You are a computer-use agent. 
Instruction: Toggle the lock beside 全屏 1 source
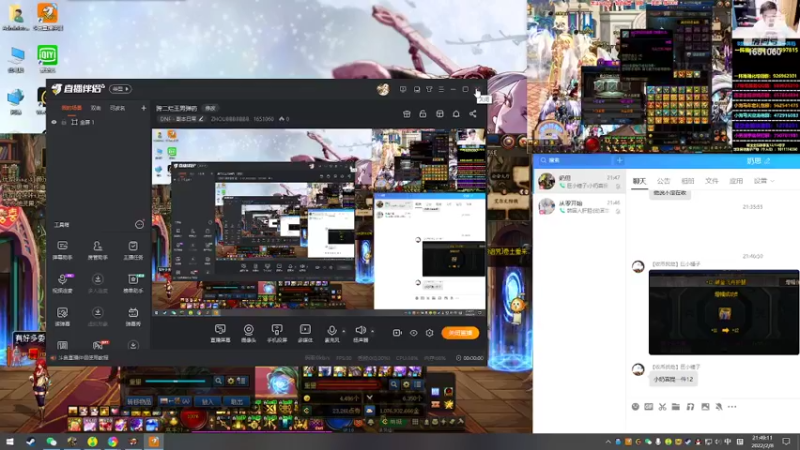(x=64, y=122)
